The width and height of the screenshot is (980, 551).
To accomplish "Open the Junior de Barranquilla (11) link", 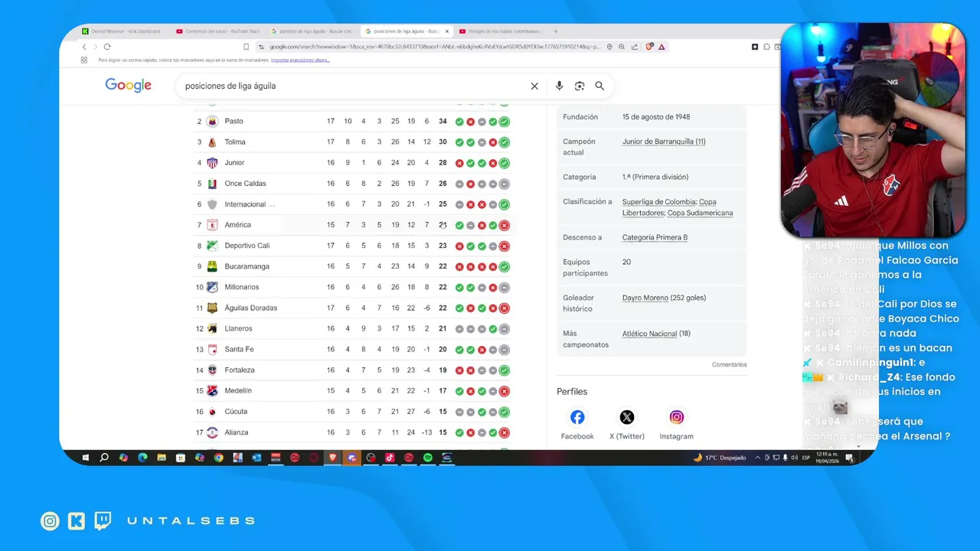I will [x=664, y=142].
